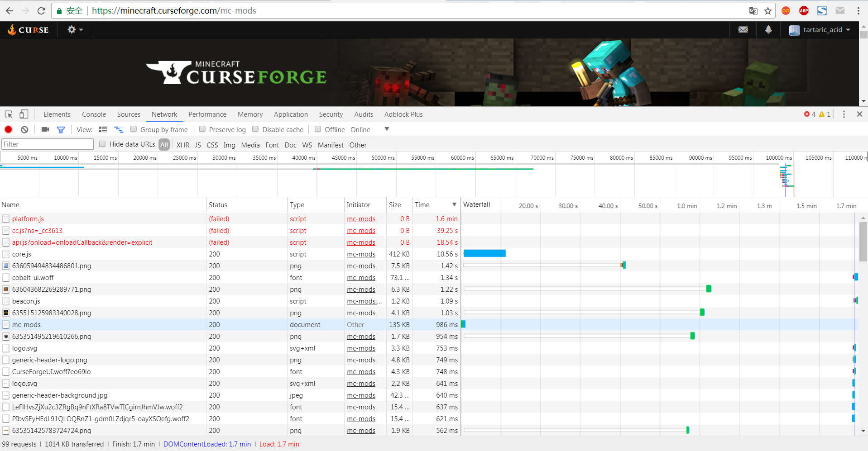Toggle Offline checkbox
868x451 pixels.
(318, 129)
